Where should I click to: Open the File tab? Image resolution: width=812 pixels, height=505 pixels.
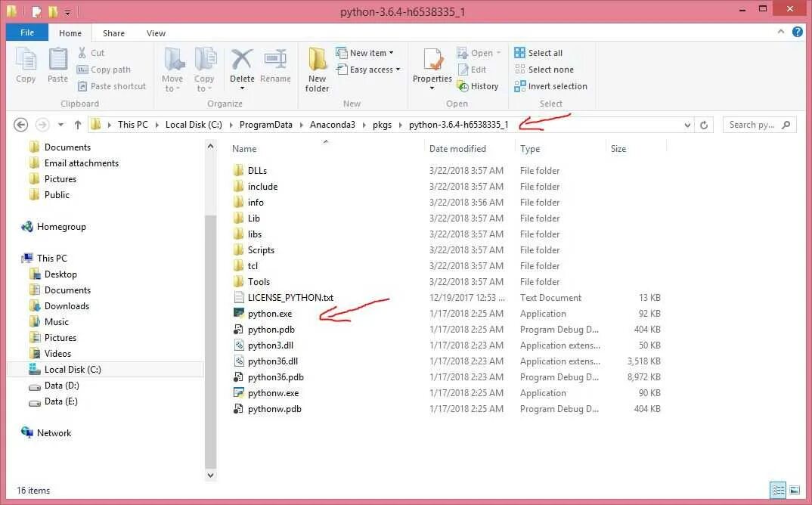coord(27,33)
